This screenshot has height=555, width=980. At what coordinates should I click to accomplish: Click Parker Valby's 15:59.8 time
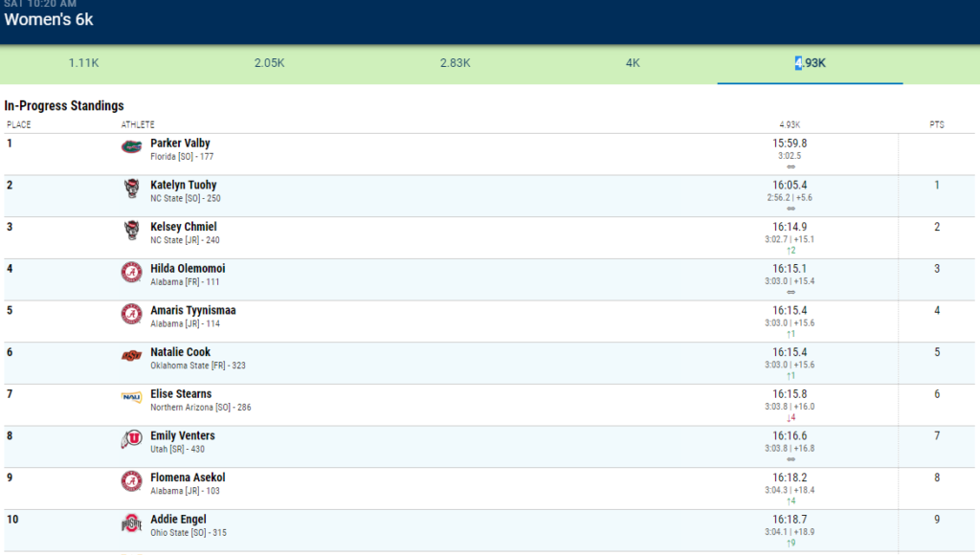click(790, 144)
